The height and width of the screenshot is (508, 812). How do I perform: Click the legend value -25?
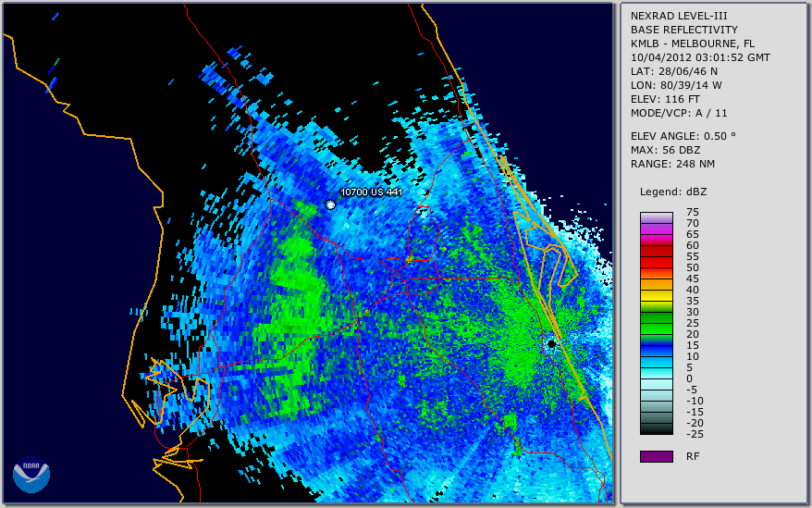click(695, 434)
